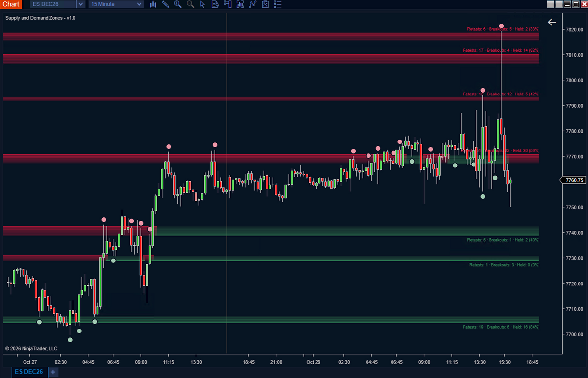This screenshot has height=378, width=588.
Task: Click the Oct 28 date axis label
Action: [313, 362]
